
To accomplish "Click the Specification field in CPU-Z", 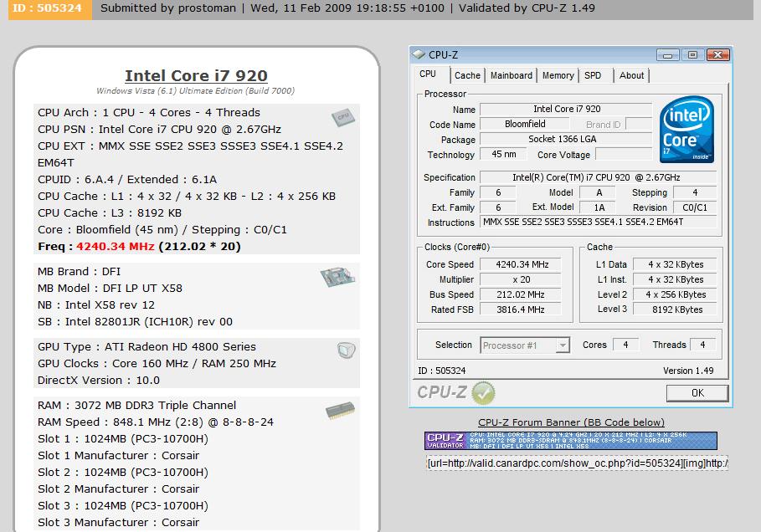I will [598, 177].
